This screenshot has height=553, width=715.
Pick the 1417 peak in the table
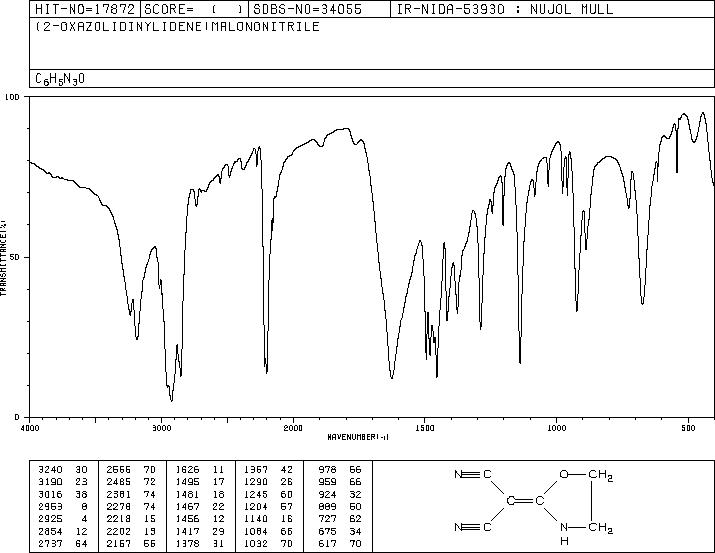200,531
